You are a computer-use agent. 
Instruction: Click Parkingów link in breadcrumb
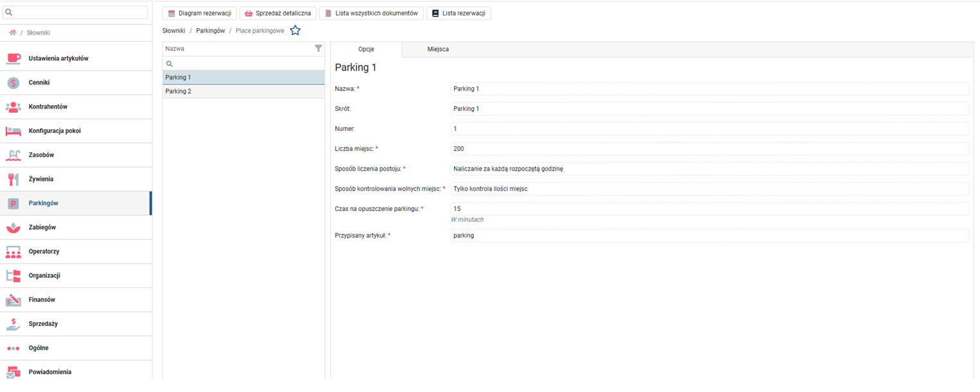(x=210, y=30)
